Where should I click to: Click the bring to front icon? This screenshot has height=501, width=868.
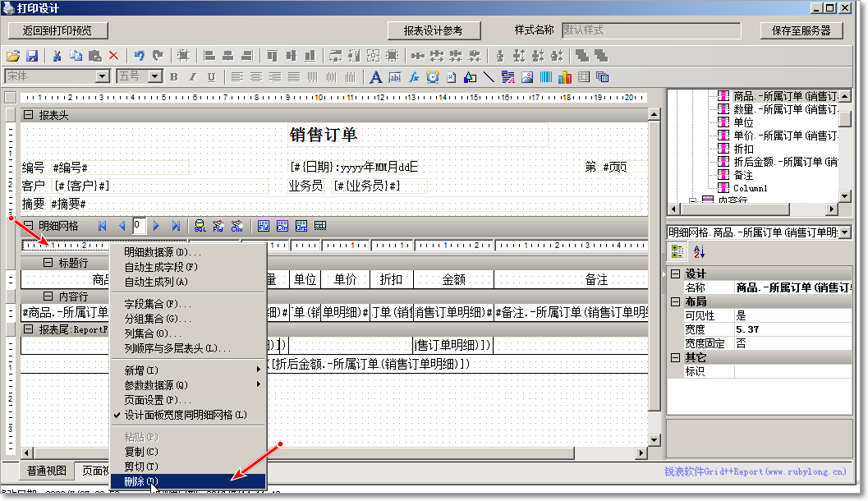[581, 55]
